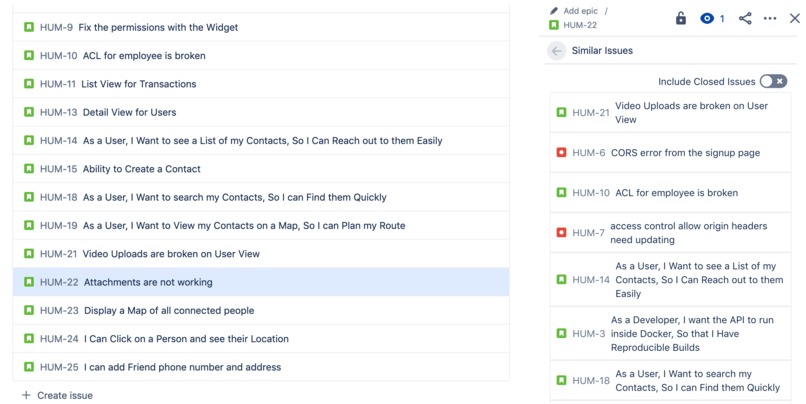Click the plus icon to create issue
Image resolution: width=806 pixels, height=404 pixels.
click(x=26, y=395)
